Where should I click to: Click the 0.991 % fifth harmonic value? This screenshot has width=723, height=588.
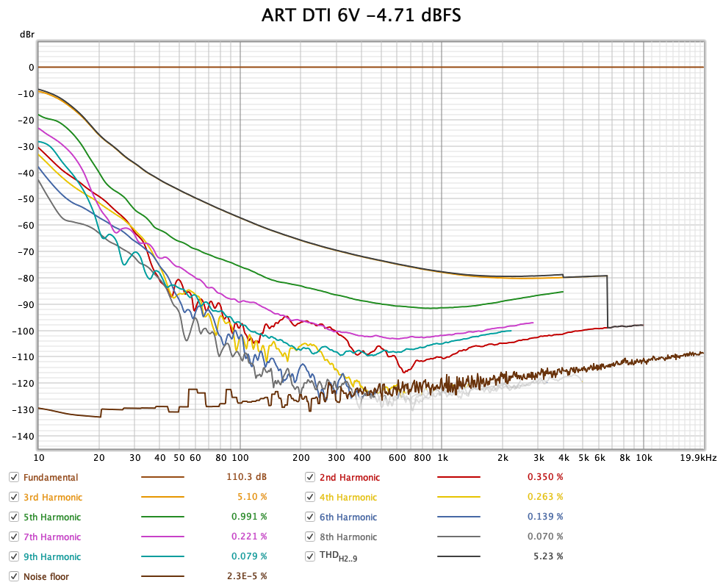click(249, 517)
